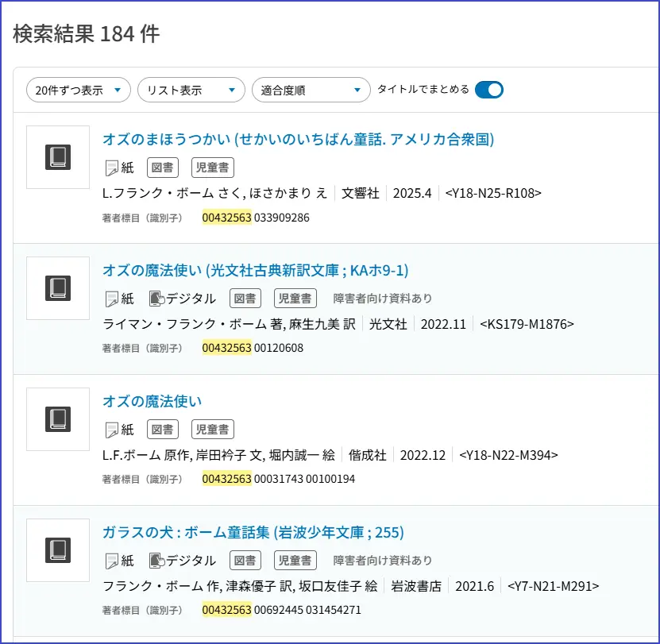Open the 20件ずつ表示 dropdown
Image resolution: width=660 pixels, height=644 pixels.
coord(78,91)
